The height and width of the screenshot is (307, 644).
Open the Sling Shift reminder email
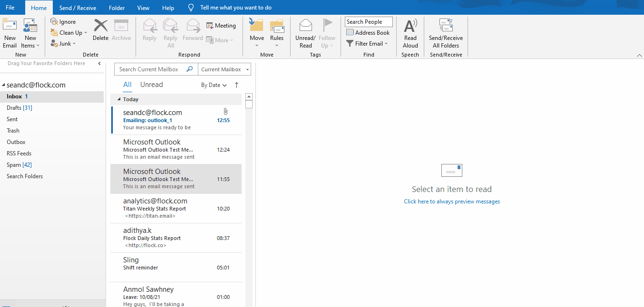(x=176, y=267)
